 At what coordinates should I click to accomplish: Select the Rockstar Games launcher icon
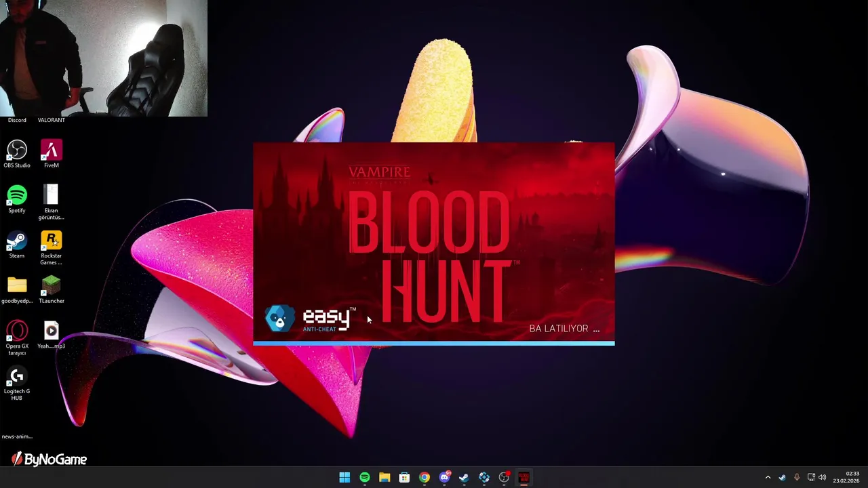point(52,247)
